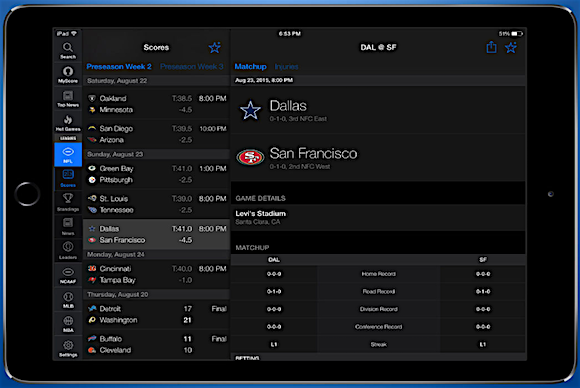
Task: Tap the SF column header
Action: (x=483, y=260)
